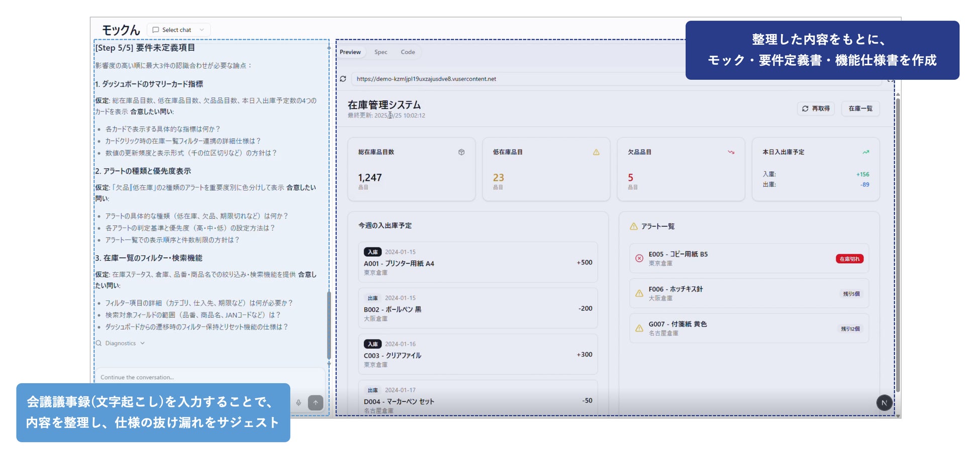Viewport: 980px width, 457px height.
Task: Open the C003 クリアファイル row
Action: [478, 354]
